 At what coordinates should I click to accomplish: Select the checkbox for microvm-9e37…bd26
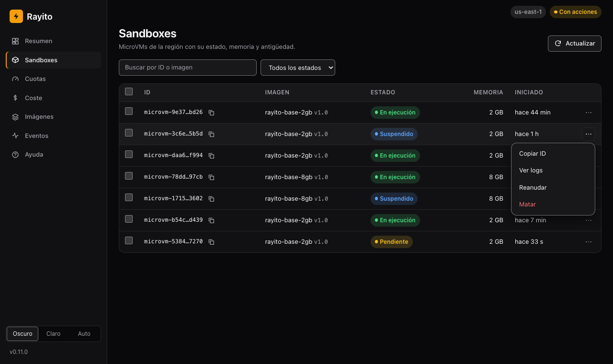(x=129, y=111)
